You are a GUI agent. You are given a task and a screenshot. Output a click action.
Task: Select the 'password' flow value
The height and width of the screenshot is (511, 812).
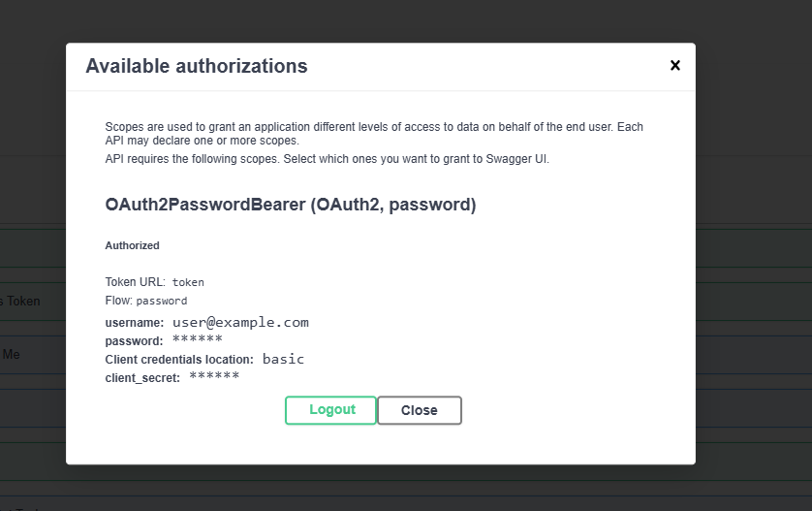coord(162,302)
